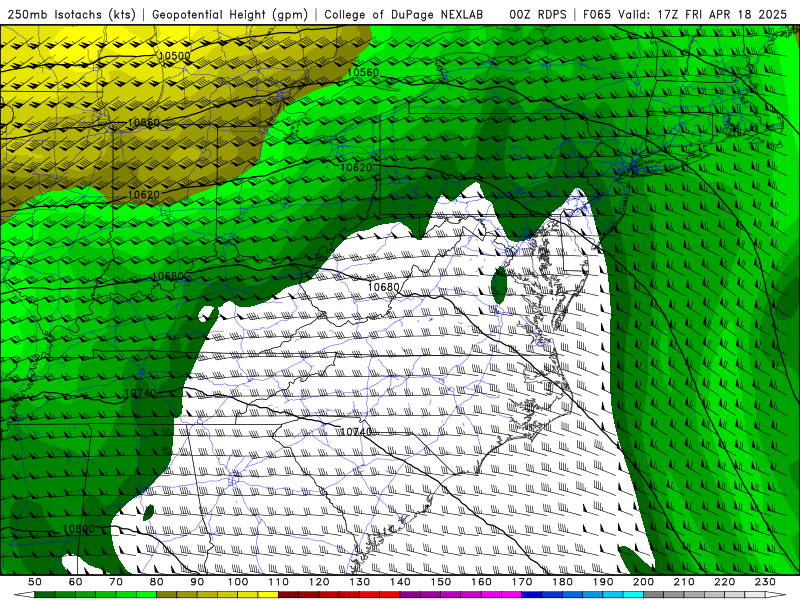Click the 10560 contour label in green region
Viewport: 800px width, 600px height.
363,72
